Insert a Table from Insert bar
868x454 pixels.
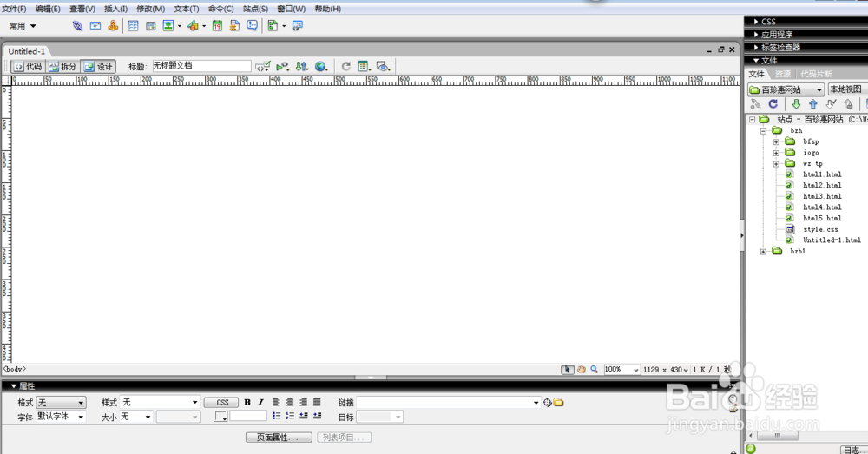pyautogui.click(x=133, y=25)
